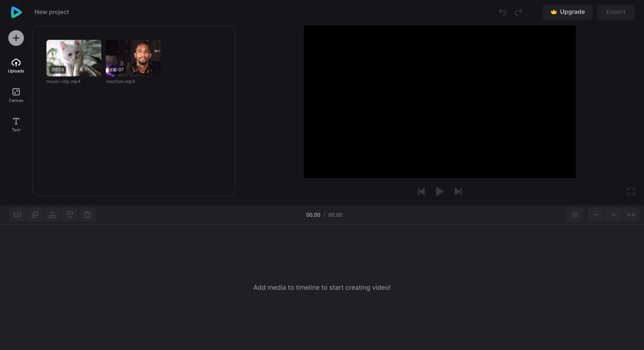Viewport: 644px width, 350px height.
Task: Select the reaction.mp4 thumbnail
Action: tap(133, 58)
